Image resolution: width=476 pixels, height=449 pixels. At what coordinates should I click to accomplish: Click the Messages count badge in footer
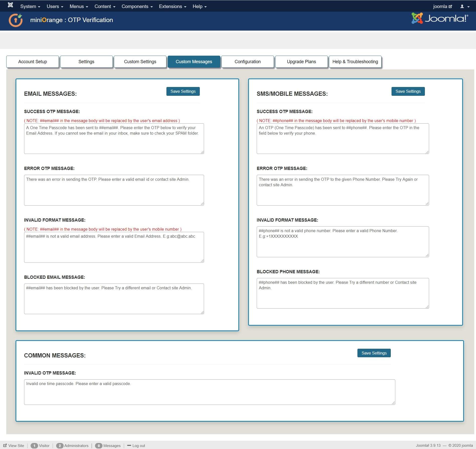(x=99, y=445)
